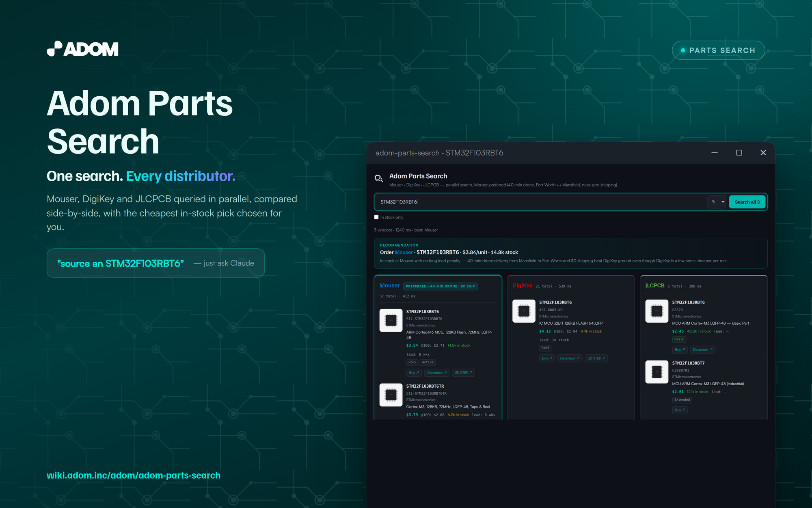Open Datasheet on the DigiKey listing

click(570, 358)
